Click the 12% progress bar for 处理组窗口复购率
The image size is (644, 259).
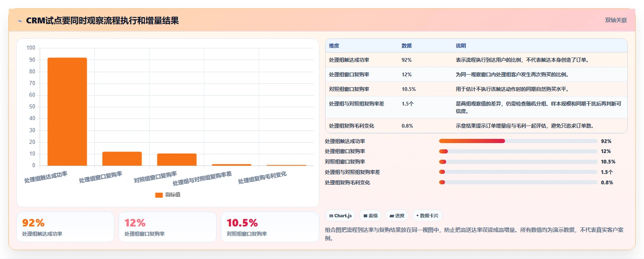518,151
